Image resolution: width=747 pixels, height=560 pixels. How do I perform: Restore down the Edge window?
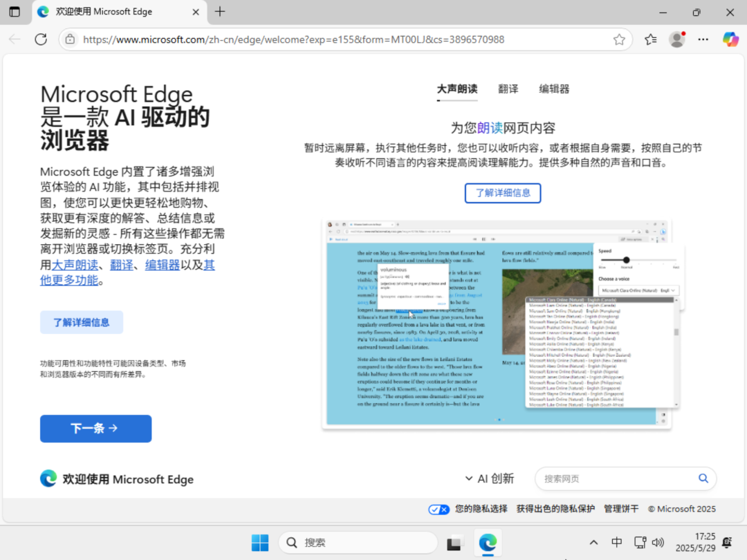pyautogui.click(x=697, y=12)
